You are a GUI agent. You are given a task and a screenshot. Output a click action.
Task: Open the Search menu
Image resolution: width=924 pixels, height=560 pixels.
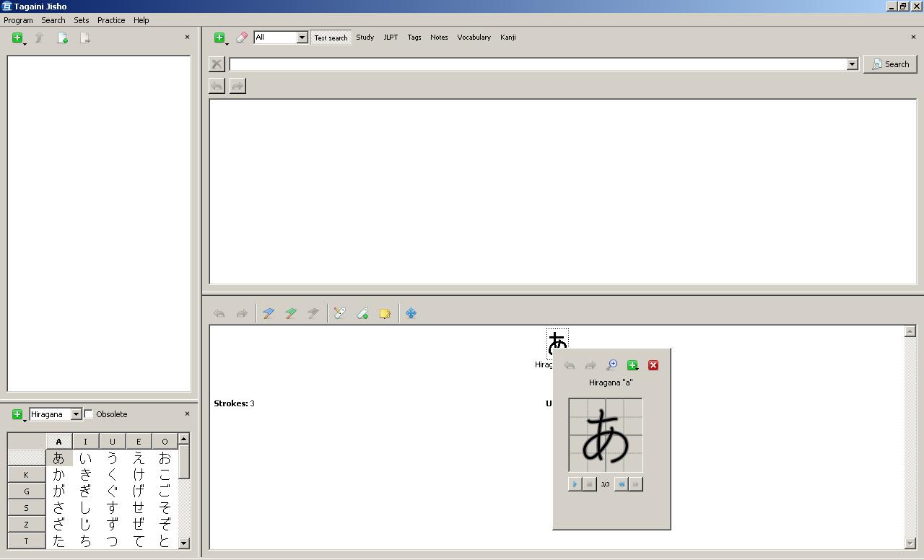click(x=53, y=20)
